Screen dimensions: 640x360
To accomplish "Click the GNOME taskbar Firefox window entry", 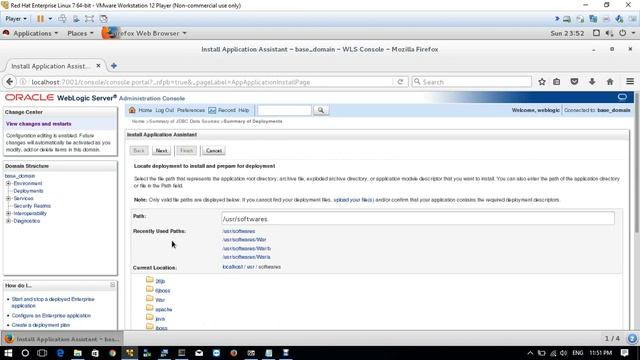I will 62,339.
